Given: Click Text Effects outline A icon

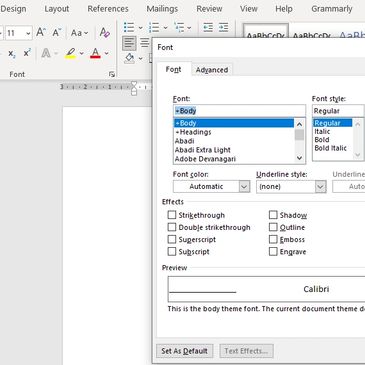Looking at the screenshot, I should pos(46,53).
